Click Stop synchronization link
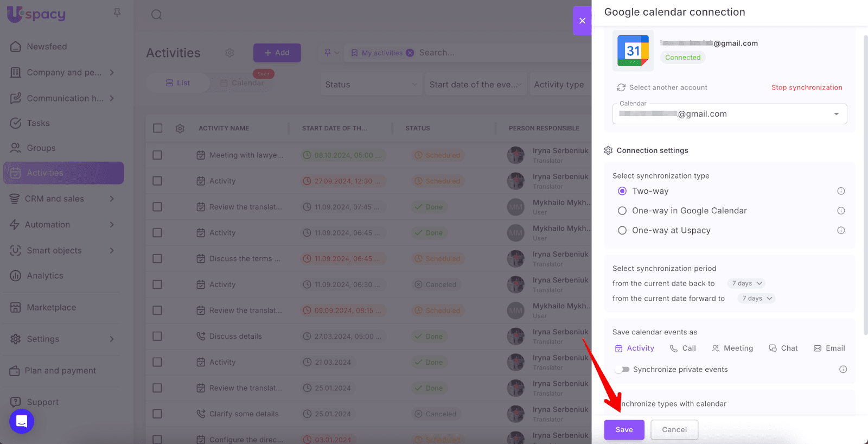The height and width of the screenshot is (444, 868). 807,87
